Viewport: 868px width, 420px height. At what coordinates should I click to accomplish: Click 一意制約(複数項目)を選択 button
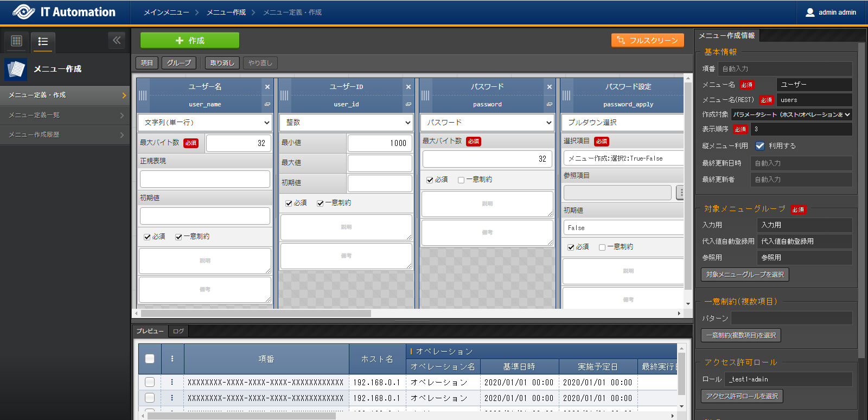pyautogui.click(x=741, y=335)
